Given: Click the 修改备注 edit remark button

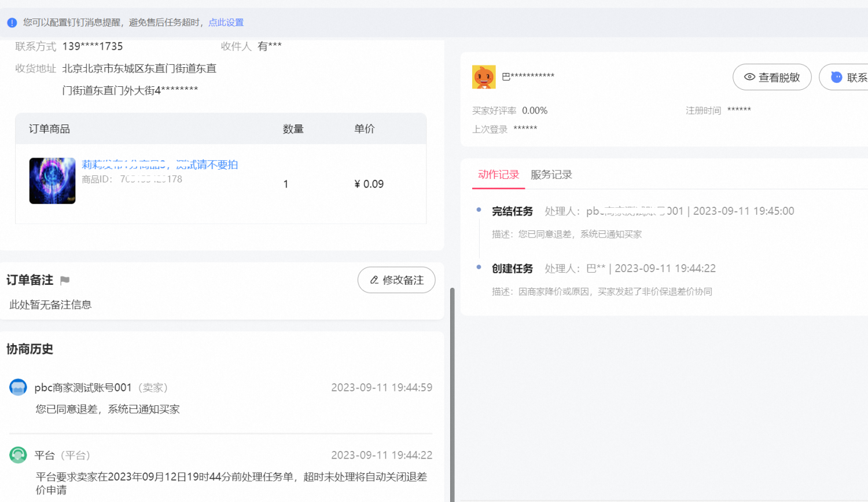Looking at the screenshot, I should [396, 280].
